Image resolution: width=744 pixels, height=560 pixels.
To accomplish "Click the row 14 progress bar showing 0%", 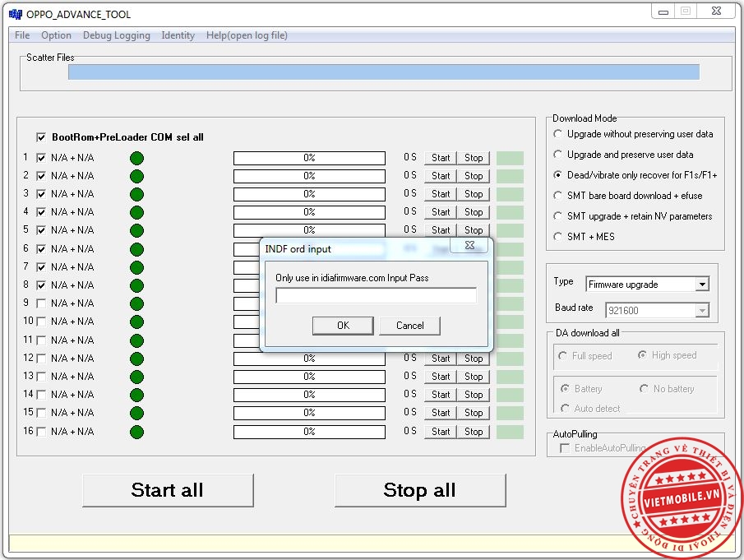I will pos(309,395).
